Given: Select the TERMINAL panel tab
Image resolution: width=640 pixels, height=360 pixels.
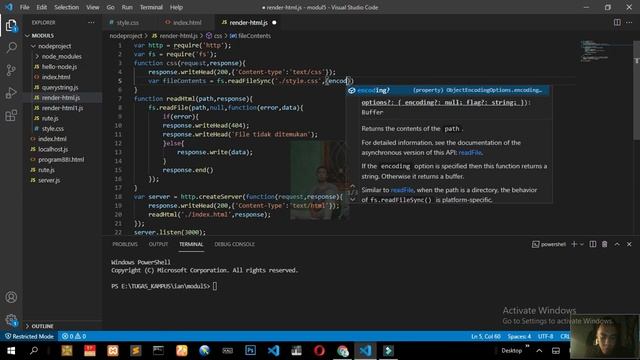Looking at the screenshot, I should click(x=191, y=244).
